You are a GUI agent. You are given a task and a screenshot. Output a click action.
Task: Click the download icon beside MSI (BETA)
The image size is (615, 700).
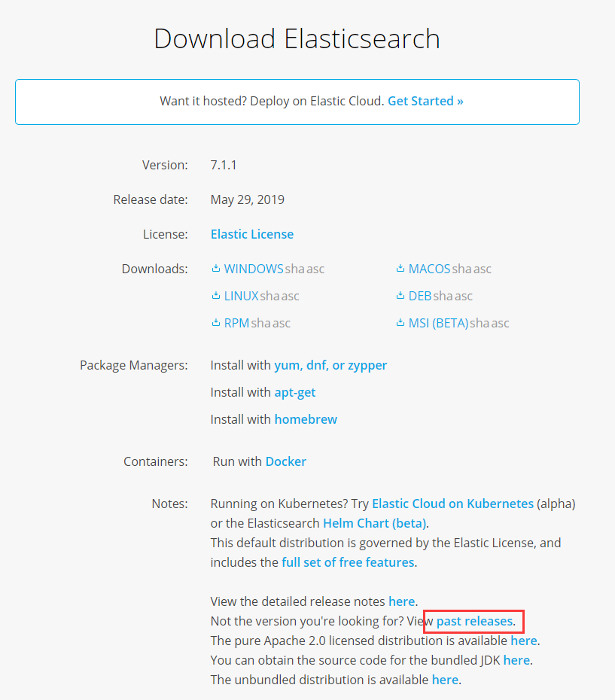point(400,323)
